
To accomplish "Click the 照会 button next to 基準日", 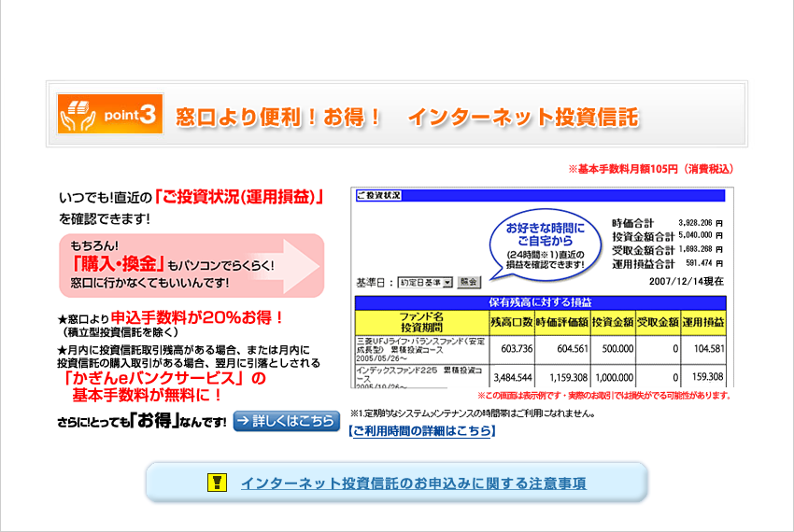I will point(469,282).
